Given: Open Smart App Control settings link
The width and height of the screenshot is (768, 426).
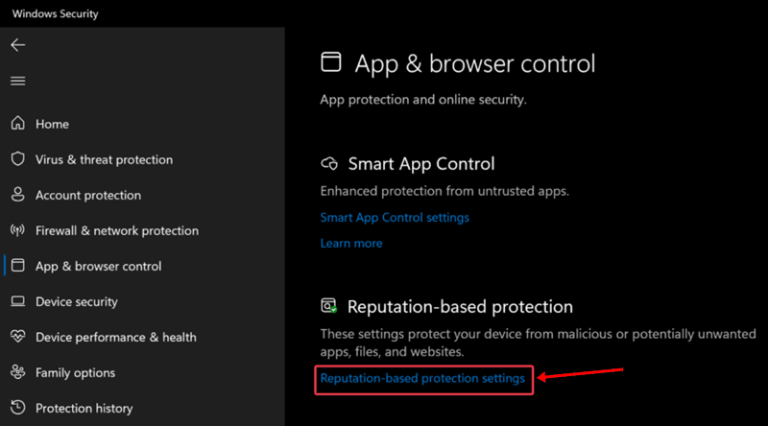Looking at the screenshot, I should (395, 217).
